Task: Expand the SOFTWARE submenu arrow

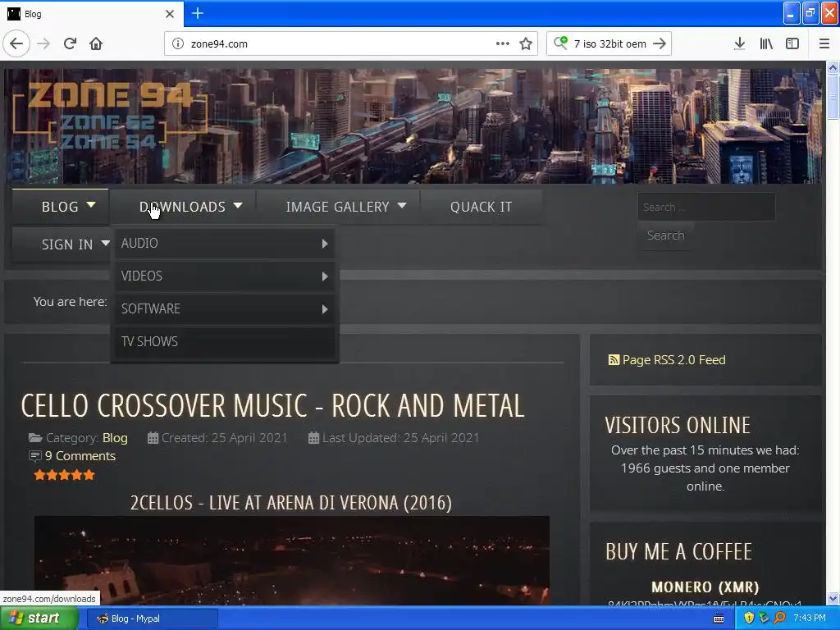Action: (325, 309)
